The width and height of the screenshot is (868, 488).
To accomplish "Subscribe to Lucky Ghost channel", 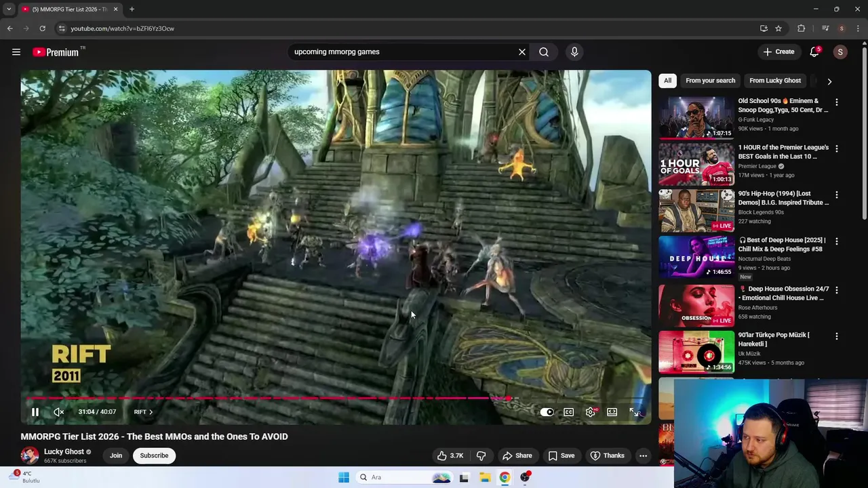I will 154,455.
